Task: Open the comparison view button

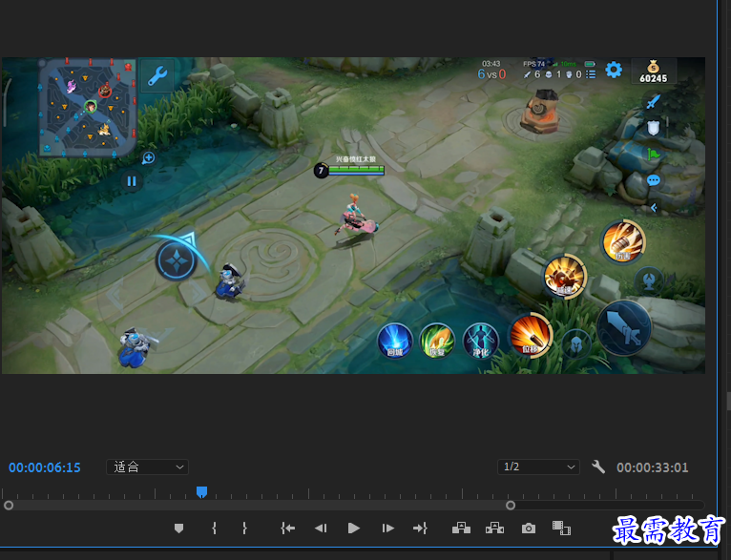Action: pyautogui.click(x=561, y=528)
